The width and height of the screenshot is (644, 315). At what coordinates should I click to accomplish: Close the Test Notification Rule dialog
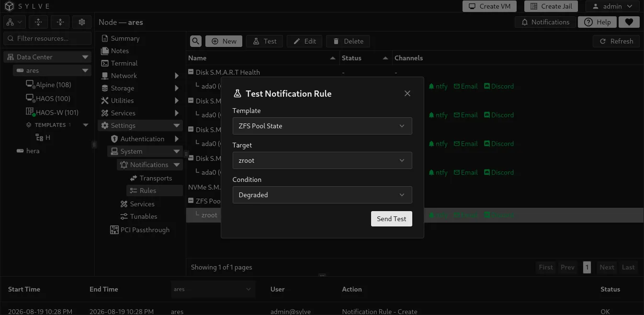(407, 93)
